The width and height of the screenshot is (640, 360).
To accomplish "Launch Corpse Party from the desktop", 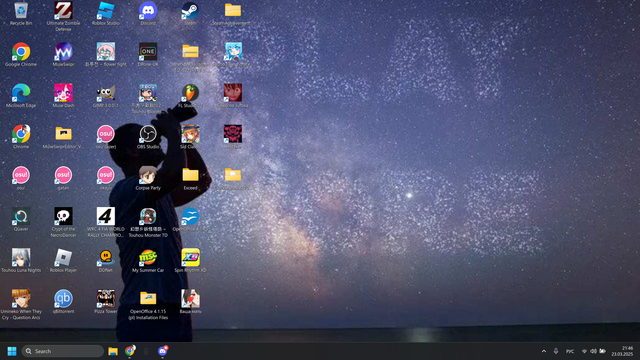I will click(x=148, y=178).
